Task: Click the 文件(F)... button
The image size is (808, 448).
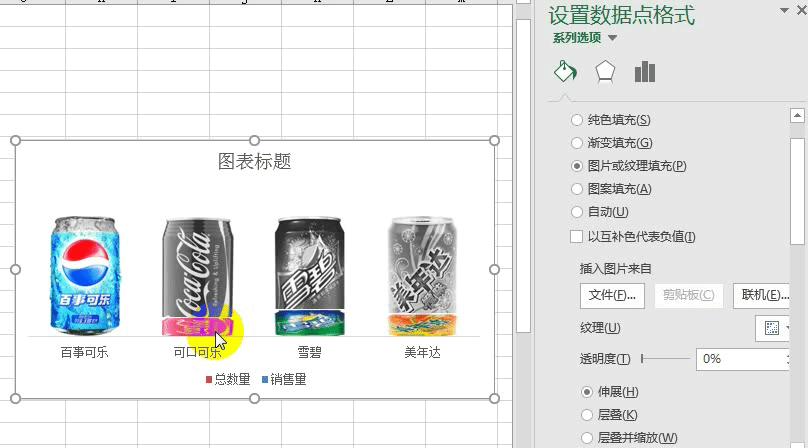Action: coord(612,295)
